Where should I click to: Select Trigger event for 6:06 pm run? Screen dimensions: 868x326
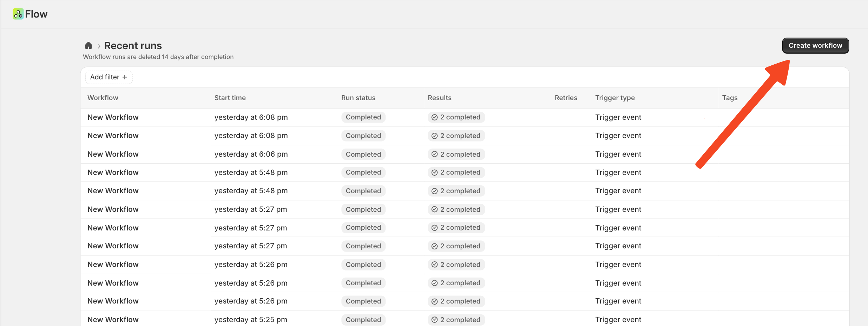618,154
